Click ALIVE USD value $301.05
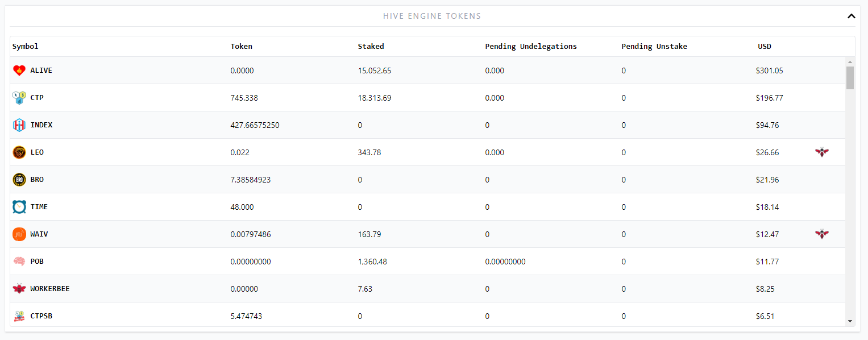868x340 pixels. tap(770, 71)
